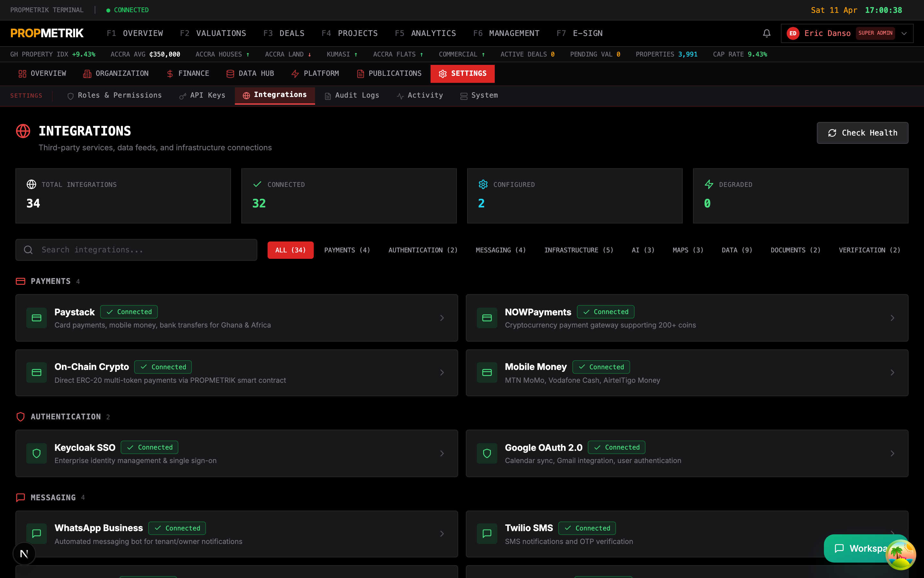924x578 pixels.
Task: Filter by Infrastructure (5)
Action: (x=579, y=250)
